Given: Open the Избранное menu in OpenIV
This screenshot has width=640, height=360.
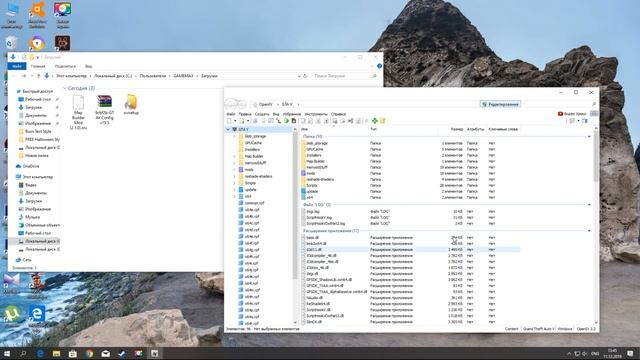Looking at the screenshot, I should pos(292,114).
